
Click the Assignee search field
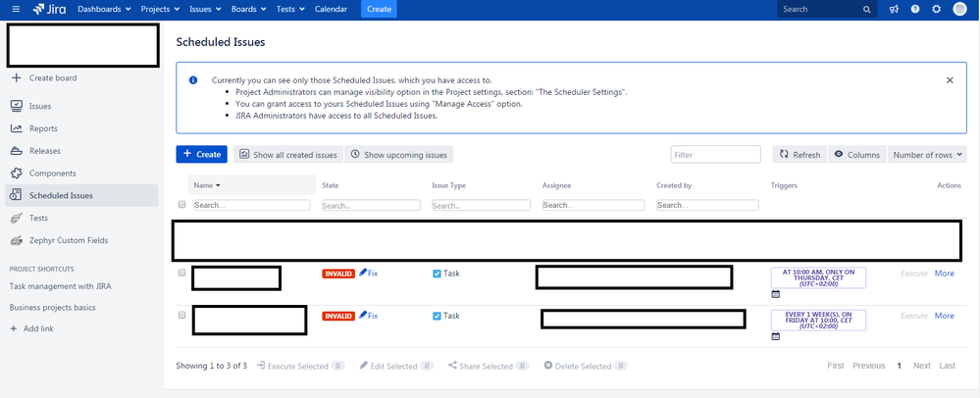click(x=593, y=205)
